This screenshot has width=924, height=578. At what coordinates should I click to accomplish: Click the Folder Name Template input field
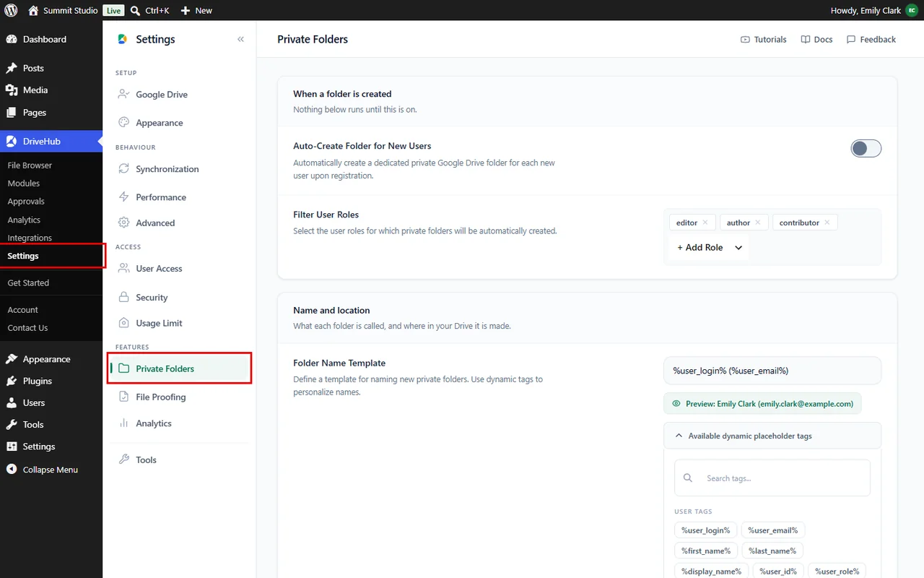pyautogui.click(x=772, y=371)
